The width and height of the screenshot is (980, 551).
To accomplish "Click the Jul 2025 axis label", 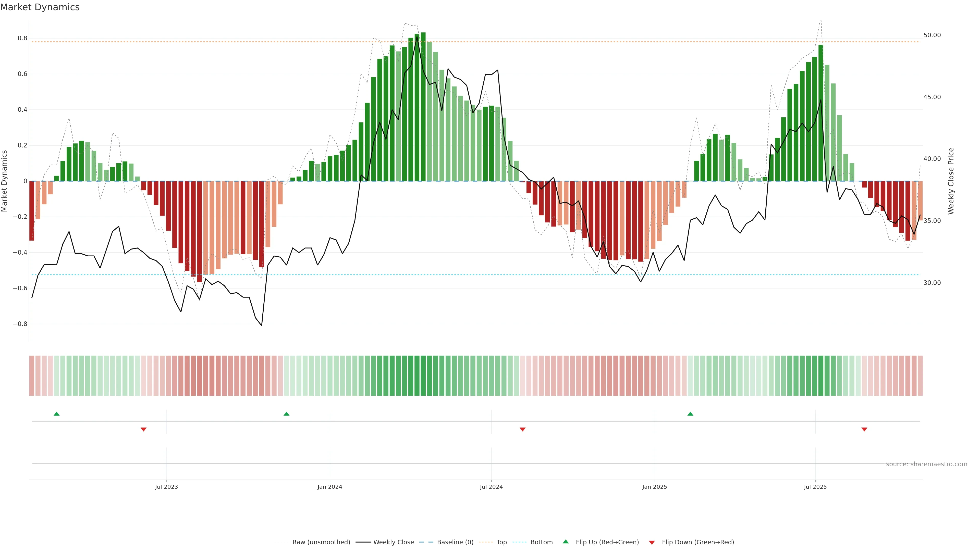I will point(815,487).
